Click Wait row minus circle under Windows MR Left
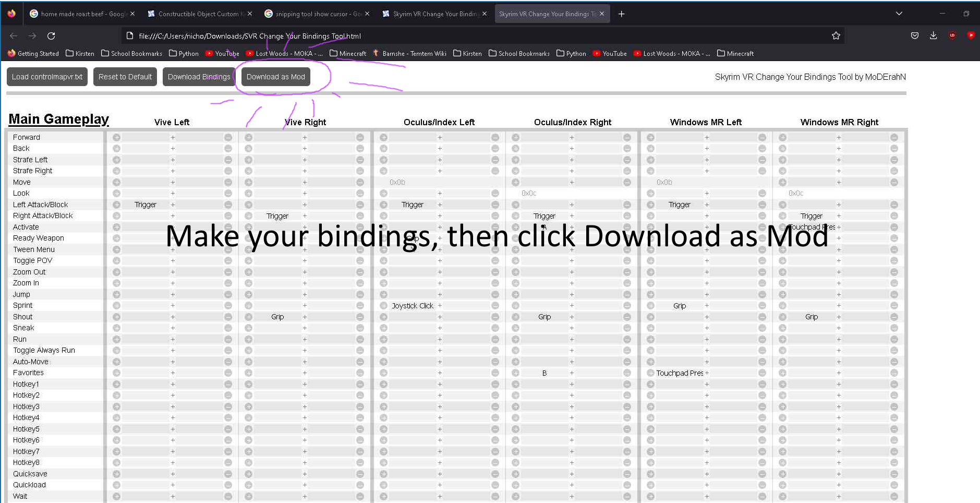Viewport: 980px width, 503px height. pyautogui.click(x=762, y=496)
